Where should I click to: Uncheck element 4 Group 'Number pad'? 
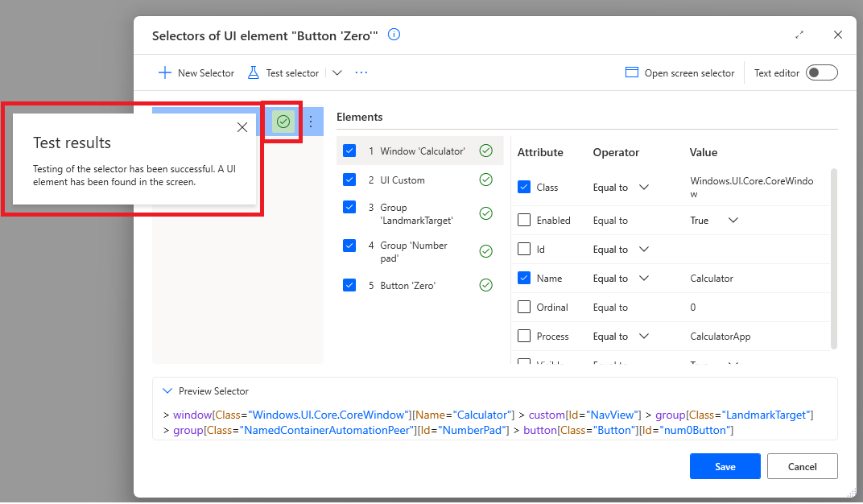pyautogui.click(x=349, y=245)
